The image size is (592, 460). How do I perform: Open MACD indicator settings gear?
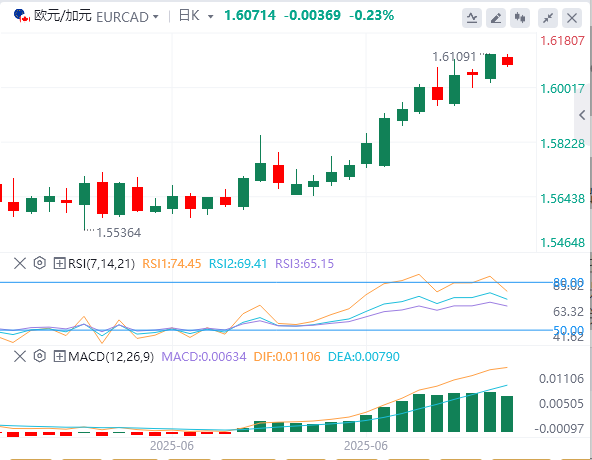40,356
